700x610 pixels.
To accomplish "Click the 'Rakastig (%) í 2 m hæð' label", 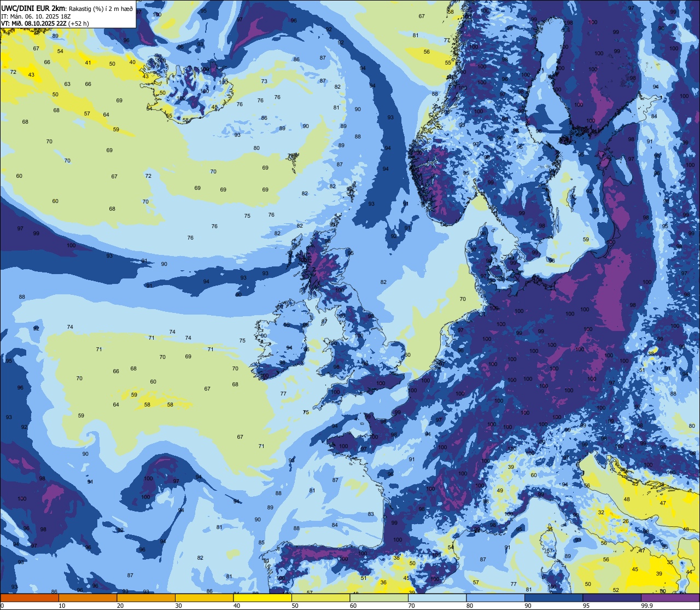I will (x=101, y=9).
